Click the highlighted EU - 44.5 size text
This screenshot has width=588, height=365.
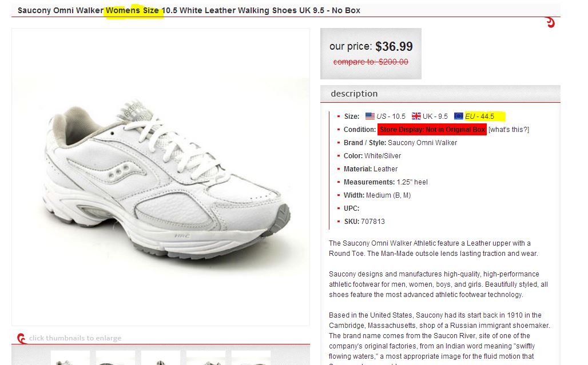(480, 117)
